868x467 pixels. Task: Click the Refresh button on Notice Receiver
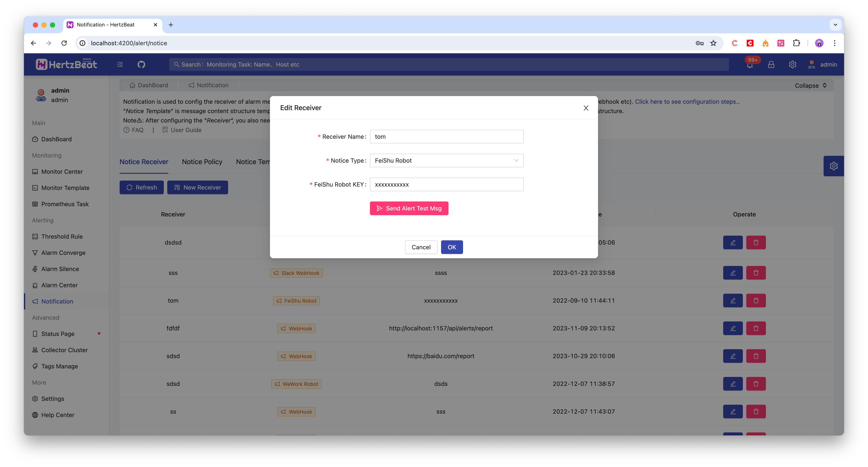coord(142,187)
